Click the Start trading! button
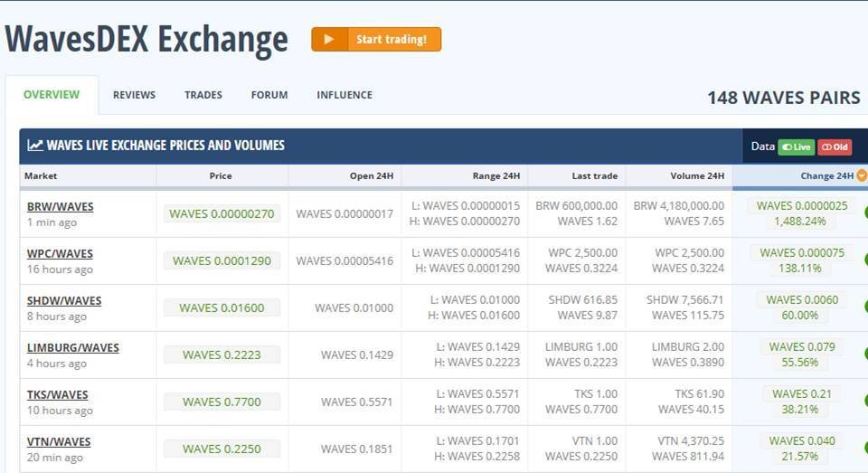The height and width of the screenshot is (473, 868). click(376, 39)
